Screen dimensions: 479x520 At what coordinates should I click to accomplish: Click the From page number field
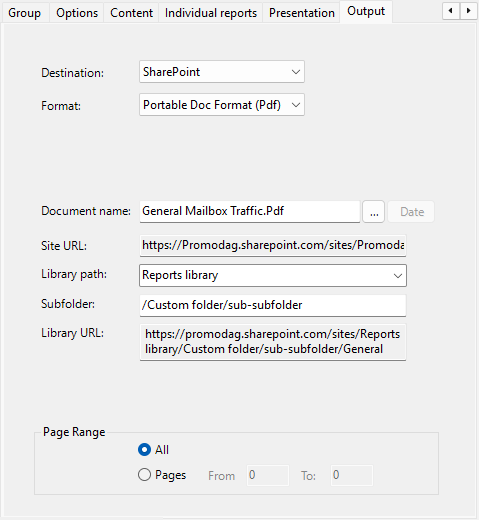coord(268,475)
